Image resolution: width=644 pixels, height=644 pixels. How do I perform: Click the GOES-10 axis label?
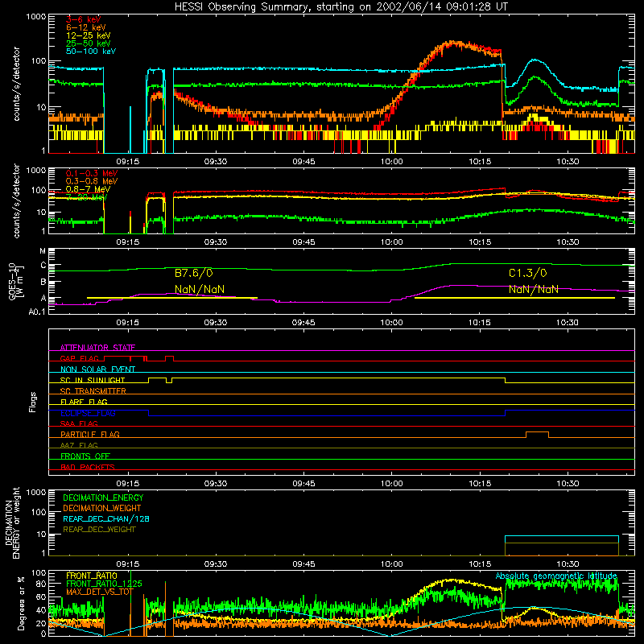pos(15,282)
